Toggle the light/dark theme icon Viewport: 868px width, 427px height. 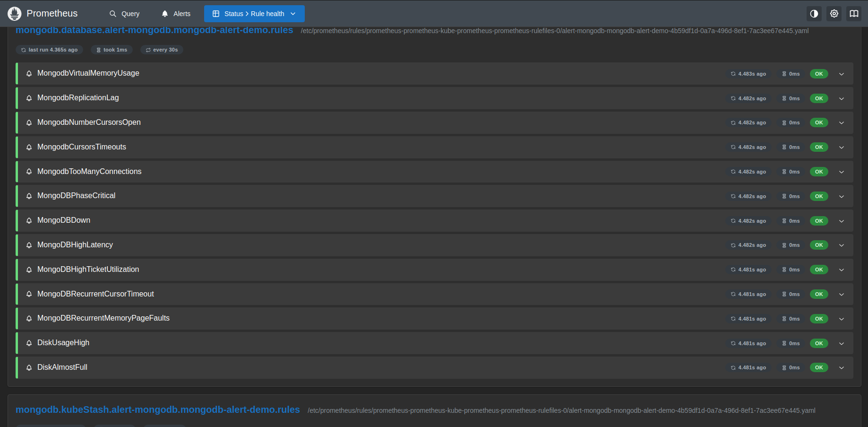tap(814, 14)
